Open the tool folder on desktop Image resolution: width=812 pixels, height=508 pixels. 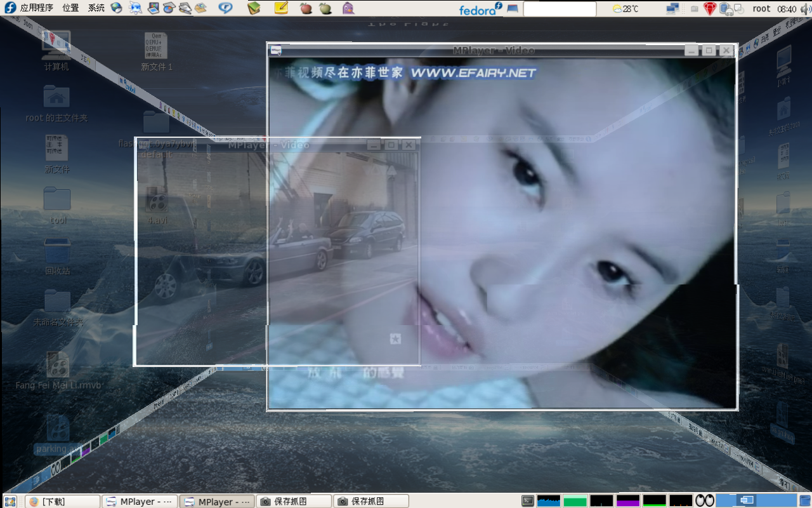pos(58,205)
